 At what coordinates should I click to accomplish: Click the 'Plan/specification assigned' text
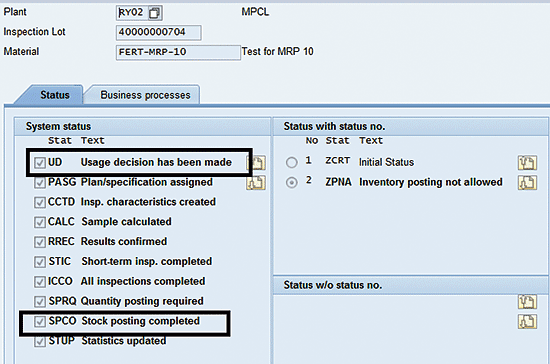click(147, 182)
